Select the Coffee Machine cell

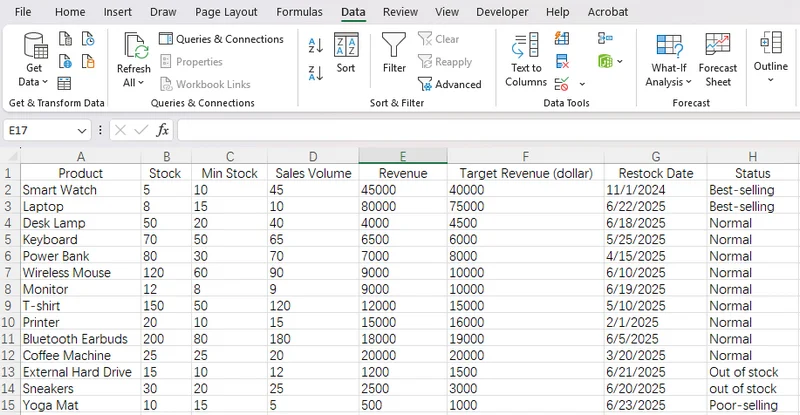81,355
